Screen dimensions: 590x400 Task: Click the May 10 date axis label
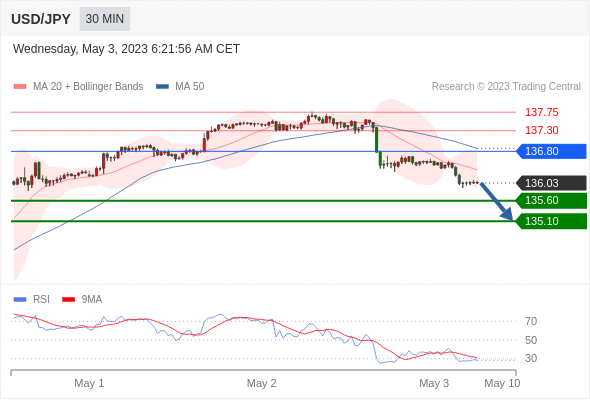[x=502, y=383]
